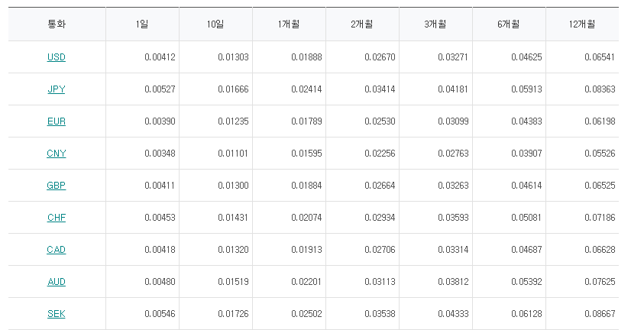The width and height of the screenshot is (644, 330).
Task: Select CAD 2개월 value 0.02706
Action: tap(380, 249)
